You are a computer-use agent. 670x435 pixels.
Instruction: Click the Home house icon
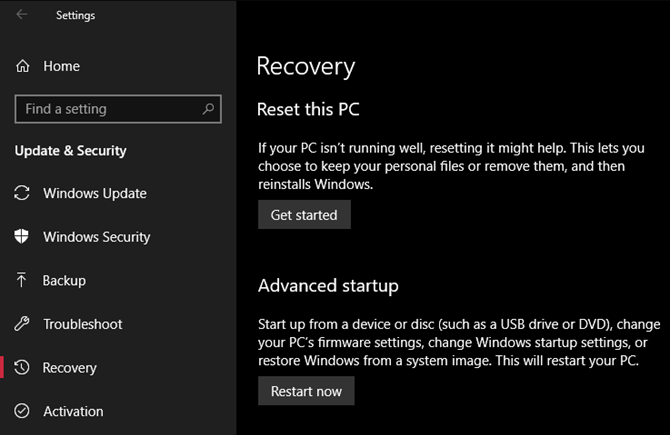pos(23,66)
